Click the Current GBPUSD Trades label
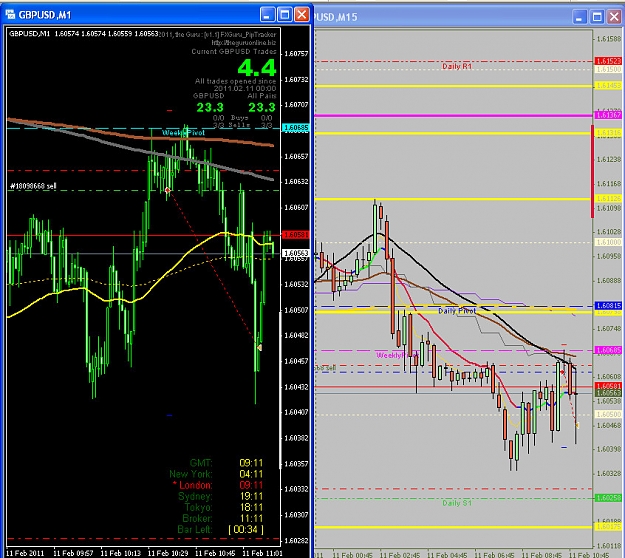625x558 pixels. [234, 51]
